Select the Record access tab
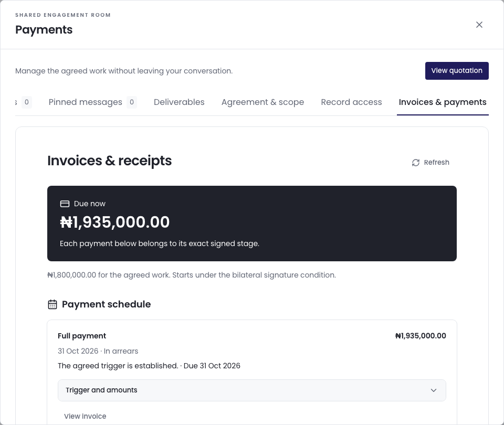 tap(351, 102)
